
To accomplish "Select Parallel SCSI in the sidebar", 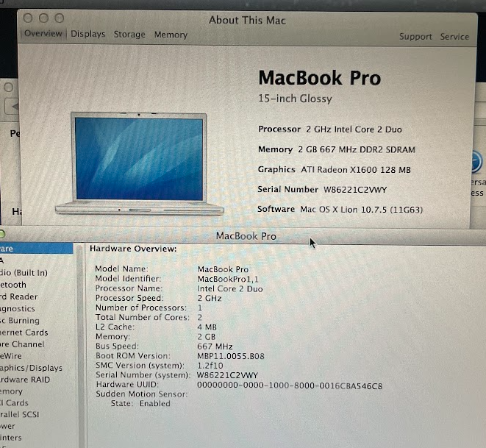I will [20, 414].
